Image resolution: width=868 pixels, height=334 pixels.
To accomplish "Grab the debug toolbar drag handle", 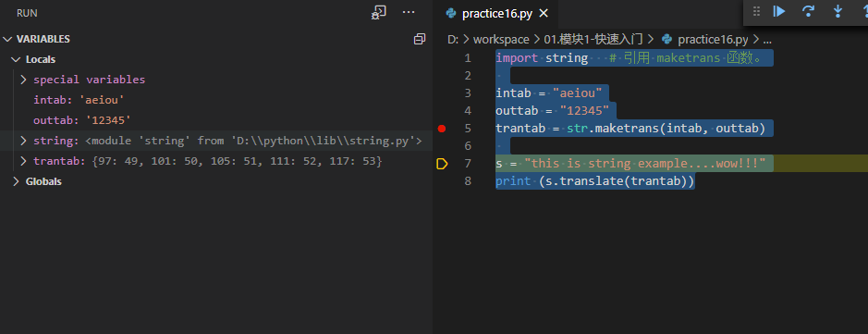I will coord(757,11).
